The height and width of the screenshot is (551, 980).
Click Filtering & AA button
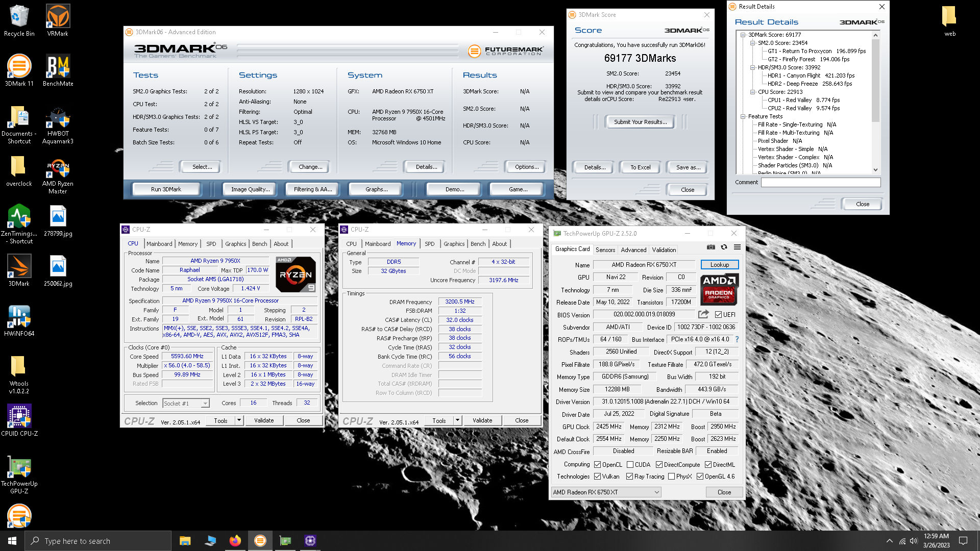click(312, 189)
